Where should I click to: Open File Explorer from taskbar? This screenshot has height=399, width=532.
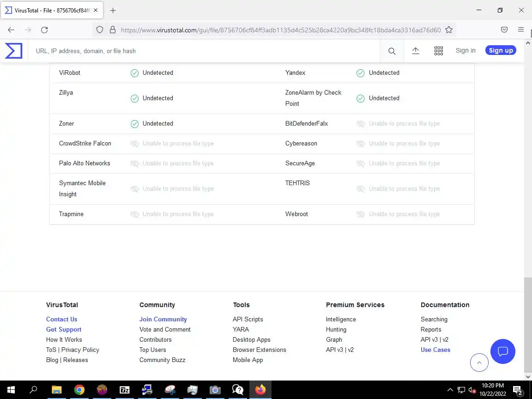click(x=57, y=390)
